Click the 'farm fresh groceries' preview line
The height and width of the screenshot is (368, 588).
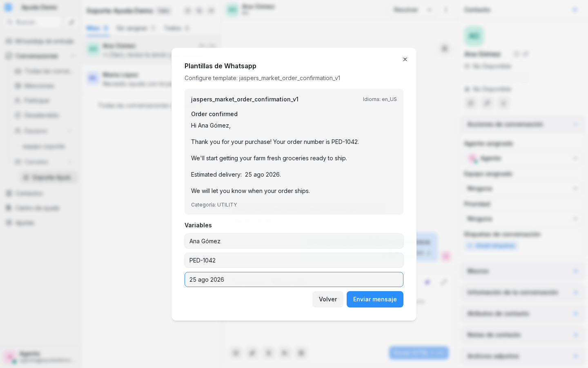(x=269, y=158)
